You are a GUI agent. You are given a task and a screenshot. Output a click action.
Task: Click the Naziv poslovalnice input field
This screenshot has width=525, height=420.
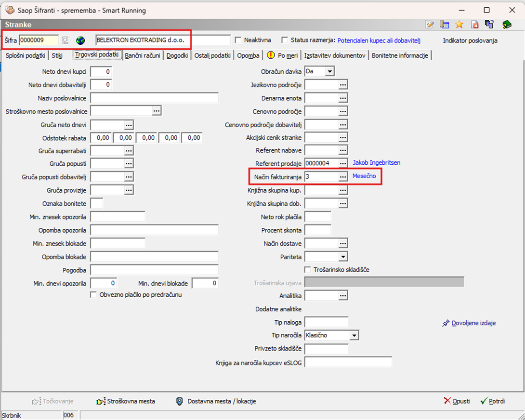[x=154, y=98]
